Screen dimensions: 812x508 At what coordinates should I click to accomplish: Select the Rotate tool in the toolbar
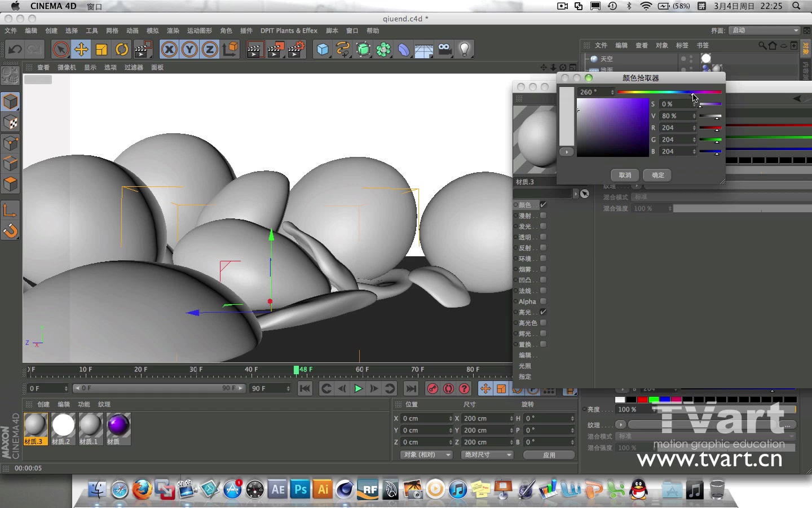(122, 50)
